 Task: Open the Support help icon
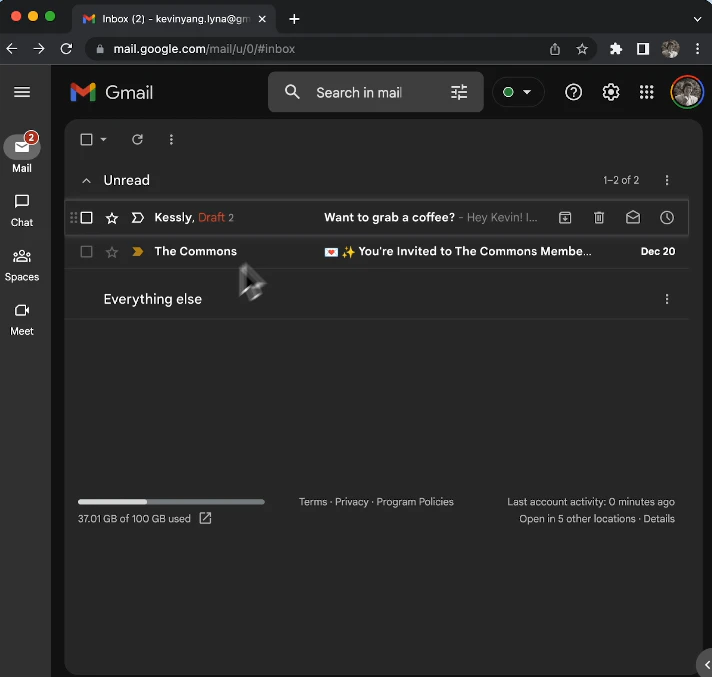(x=573, y=92)
